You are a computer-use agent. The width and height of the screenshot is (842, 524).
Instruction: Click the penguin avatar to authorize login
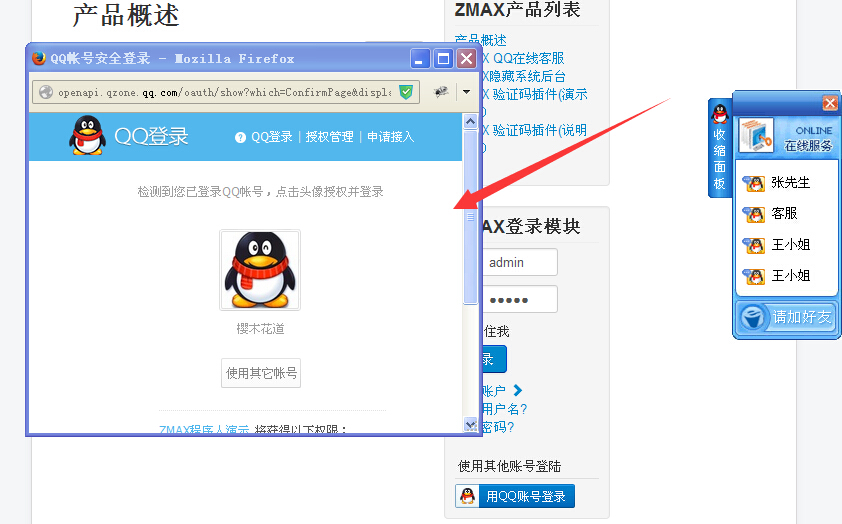260,270
